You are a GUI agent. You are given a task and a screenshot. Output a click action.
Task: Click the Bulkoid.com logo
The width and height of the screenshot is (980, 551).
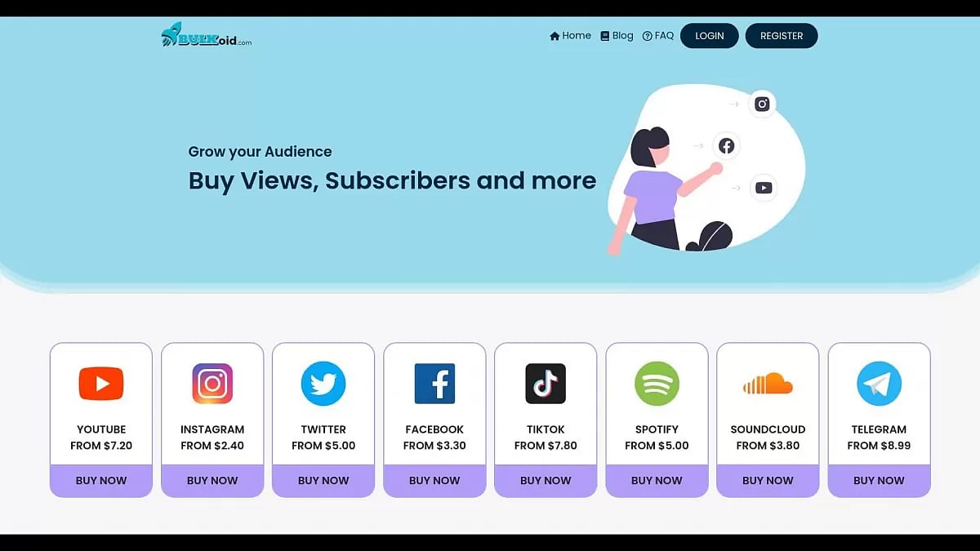pos(207,35)
